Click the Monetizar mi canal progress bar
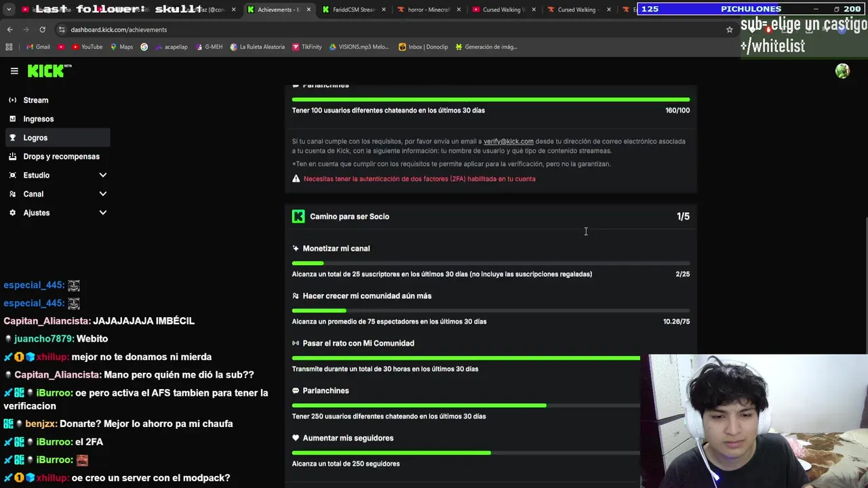The image size is (868, 488). 491,263
